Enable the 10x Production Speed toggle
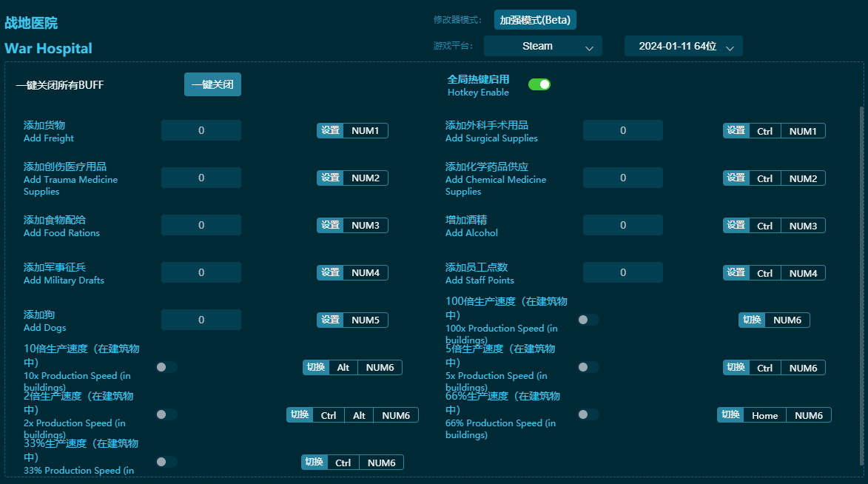This screenshot has height=484, width=868. pyautogui.click(x=166, y=367)
